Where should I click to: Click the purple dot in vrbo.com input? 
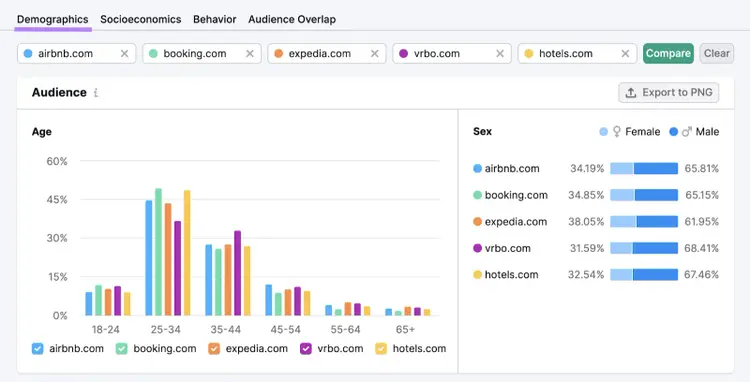(403, 54)
